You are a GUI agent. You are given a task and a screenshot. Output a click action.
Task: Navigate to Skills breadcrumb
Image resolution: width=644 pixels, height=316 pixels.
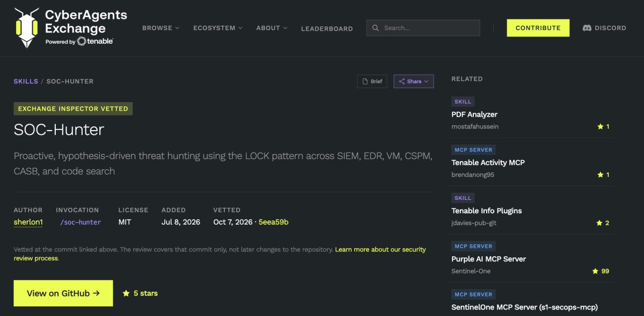click(26, 81)
